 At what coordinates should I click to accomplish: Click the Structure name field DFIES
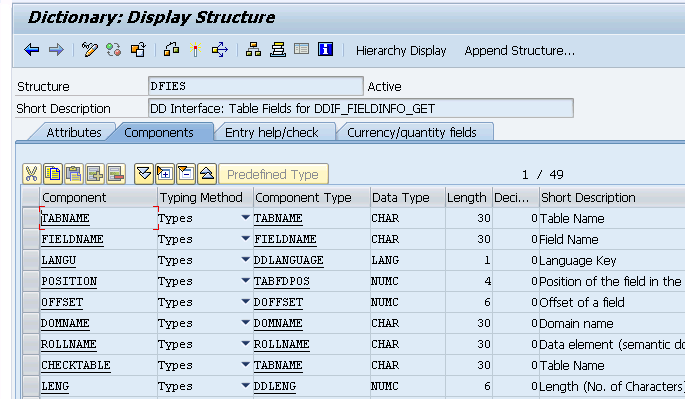256,86
